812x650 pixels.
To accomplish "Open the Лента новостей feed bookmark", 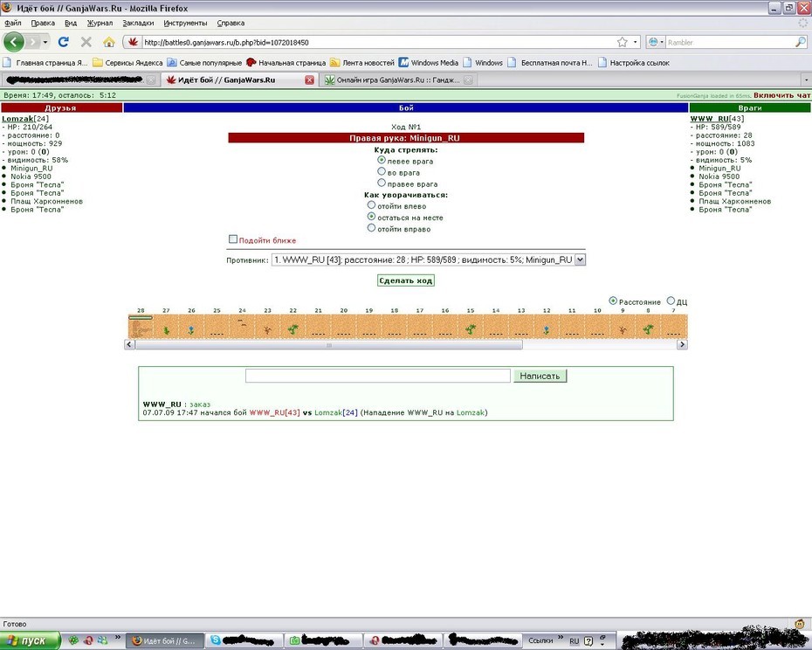I will (362, 63).
